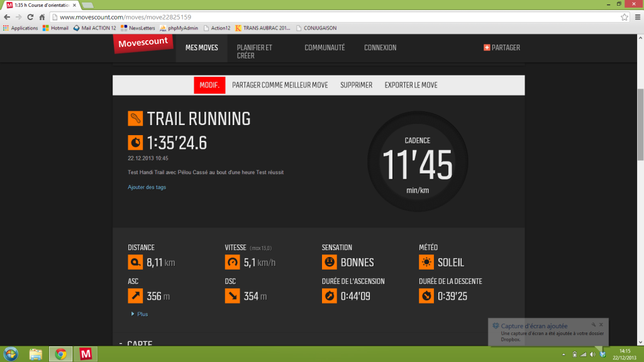
Task: Click the 8,11 km distance value
Action: click(x=160, y=263)
